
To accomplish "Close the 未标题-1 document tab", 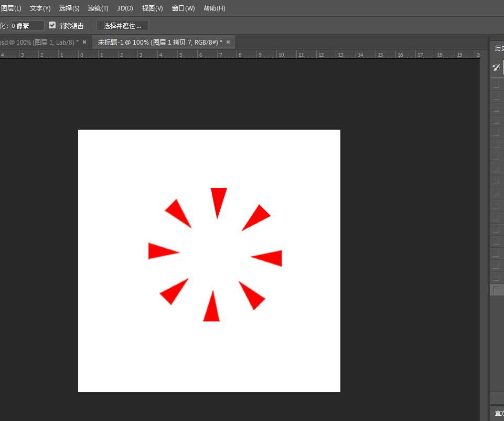I will pos(228,42).
